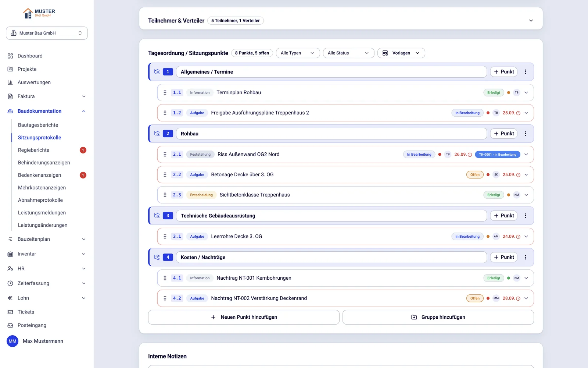The width and height of the screenshot is (588, 368).
Task: Click the Muster Bau logo
Action: pyautogui.click(x=39, y=13)
